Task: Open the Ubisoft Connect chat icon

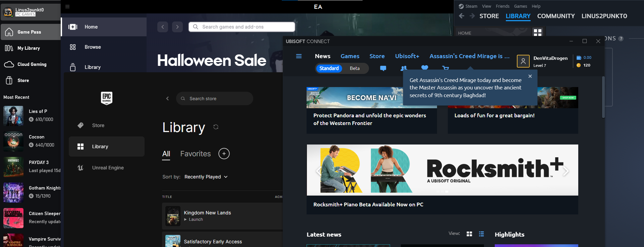Action: (383, 68)
